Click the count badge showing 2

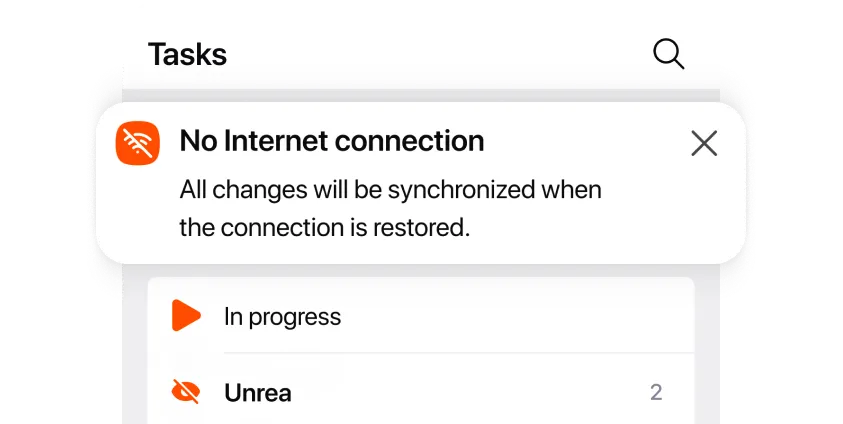coord(656,392)
